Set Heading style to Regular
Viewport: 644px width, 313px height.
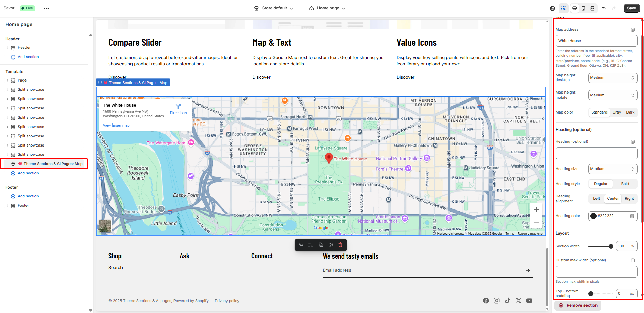point(601,184)
